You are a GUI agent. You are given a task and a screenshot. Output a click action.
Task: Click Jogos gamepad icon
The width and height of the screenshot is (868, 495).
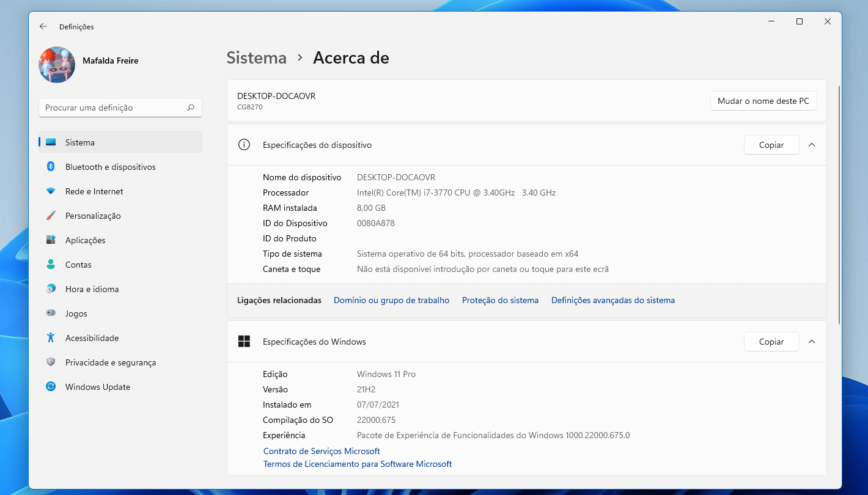pyautogui.click(x=51, y=313)
